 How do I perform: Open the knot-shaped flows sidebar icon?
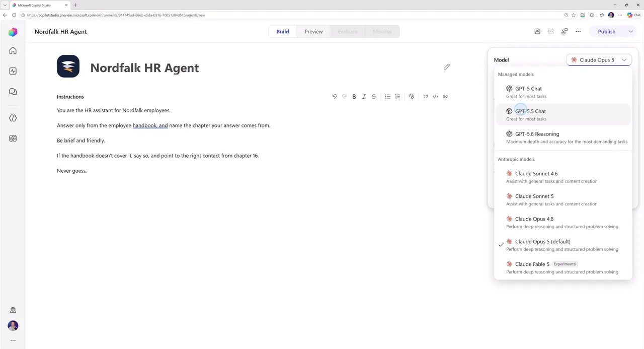point(13,138)
